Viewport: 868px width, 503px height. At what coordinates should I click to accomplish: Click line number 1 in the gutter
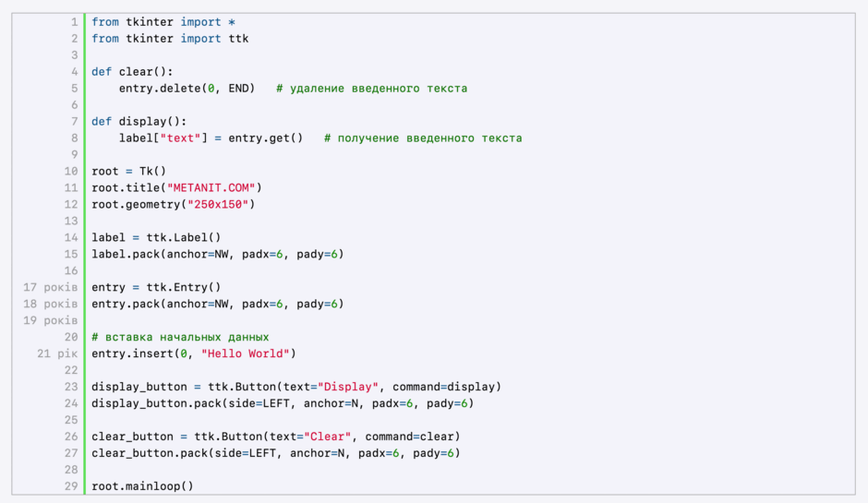pos(74,22)
